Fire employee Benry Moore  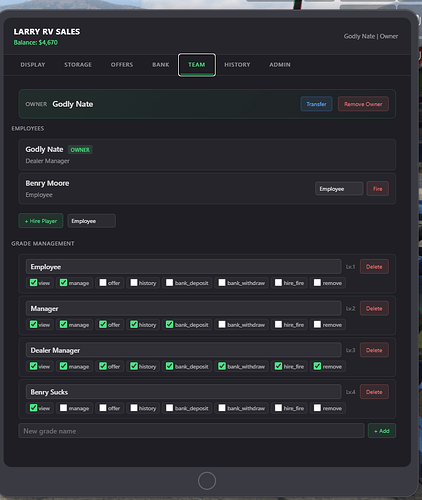(x=377, y=189)
